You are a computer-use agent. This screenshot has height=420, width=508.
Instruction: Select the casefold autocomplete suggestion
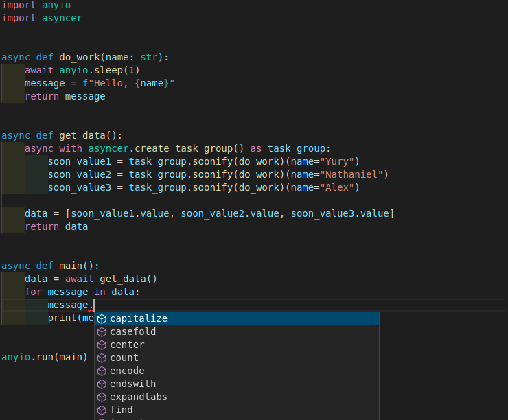click(132, 332)
